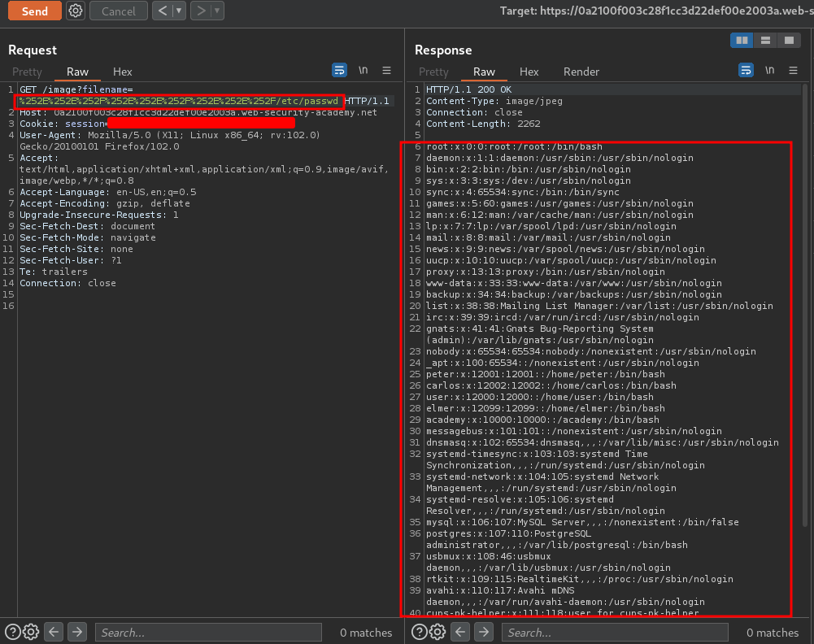Viewport: 814px width, 644px height.
Task: Select top-bottom split layout icon
Action: (765, 41)
